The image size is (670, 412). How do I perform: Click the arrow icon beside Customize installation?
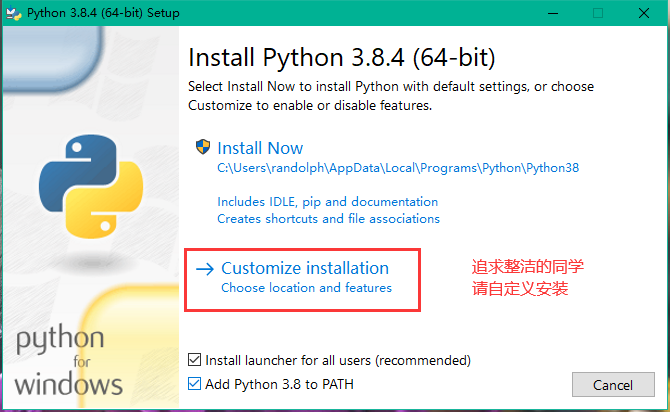tap(205, 269)
